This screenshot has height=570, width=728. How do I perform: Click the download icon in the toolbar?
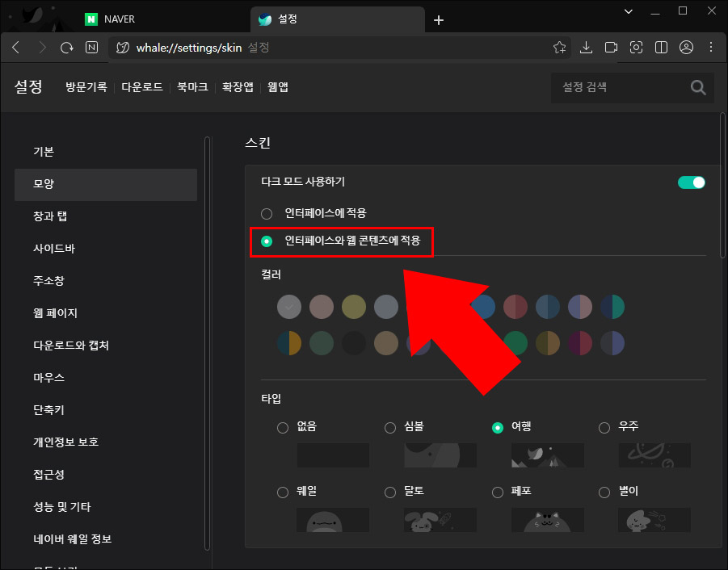[586, 47]
